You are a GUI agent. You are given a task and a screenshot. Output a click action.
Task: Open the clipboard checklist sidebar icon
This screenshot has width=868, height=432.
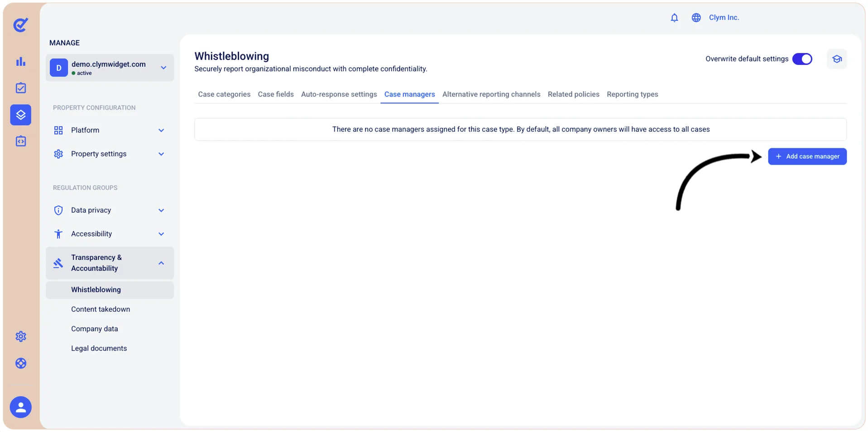(21, 88)
